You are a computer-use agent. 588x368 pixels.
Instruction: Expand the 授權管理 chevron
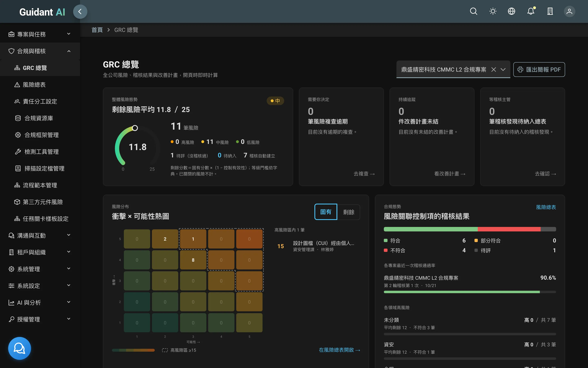69,319
